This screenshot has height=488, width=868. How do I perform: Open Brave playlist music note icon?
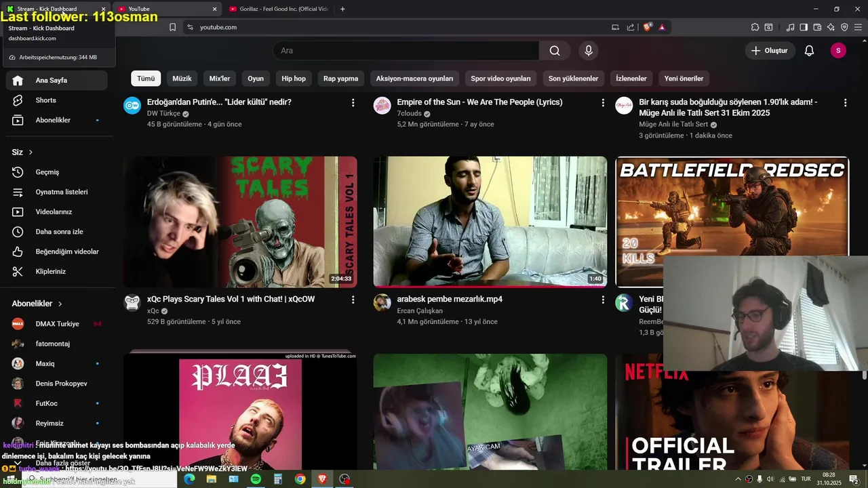tap(790, 27)
